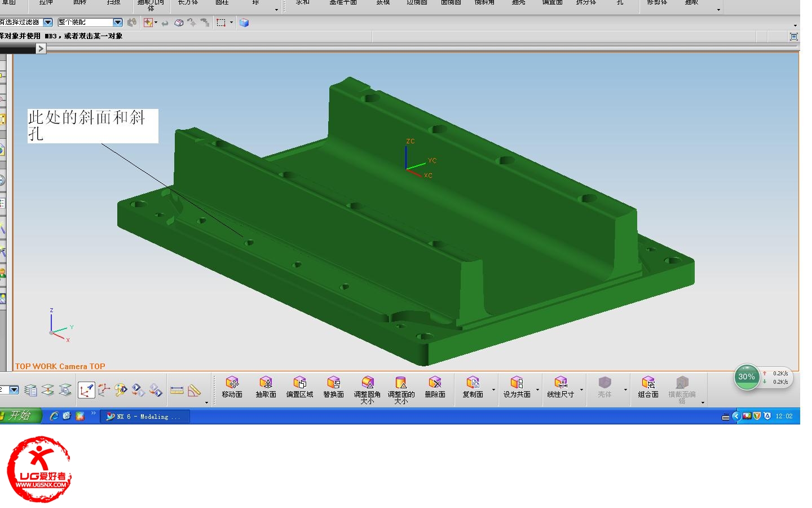This screenshot has width=812, height=508.
Task: Click the 移动面 (Move Face) tool
Action: [x=232, y=388]
